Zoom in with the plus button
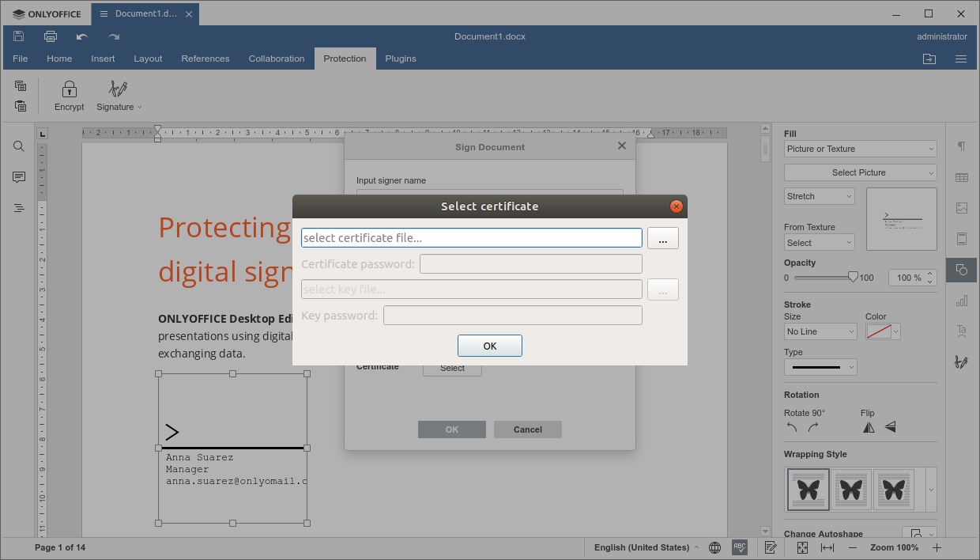Viewport: 980px width, 560px height. click(937, 547)
